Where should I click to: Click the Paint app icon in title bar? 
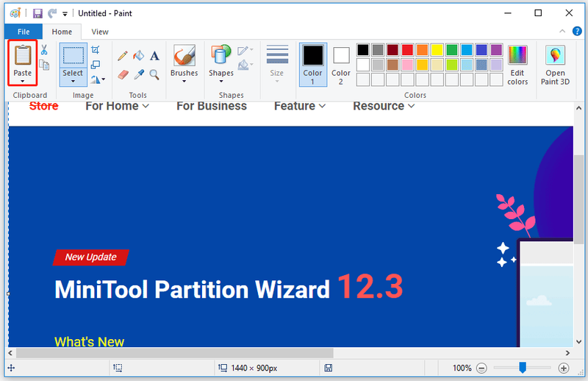(15, 13)
